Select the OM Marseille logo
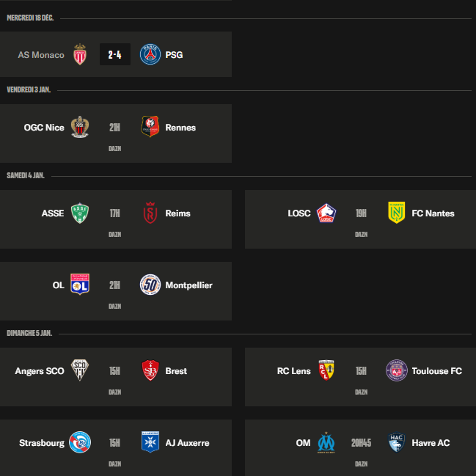 point(326,442)
